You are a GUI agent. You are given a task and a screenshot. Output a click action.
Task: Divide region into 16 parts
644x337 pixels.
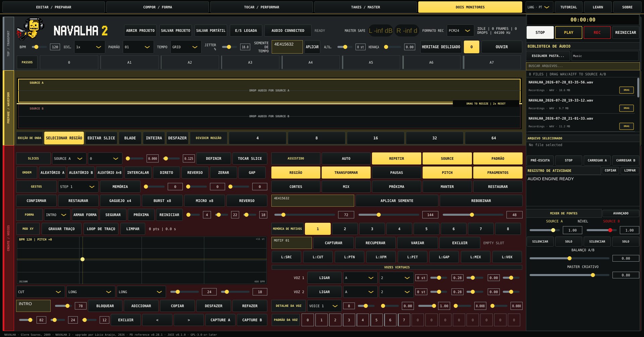point(375,138)
